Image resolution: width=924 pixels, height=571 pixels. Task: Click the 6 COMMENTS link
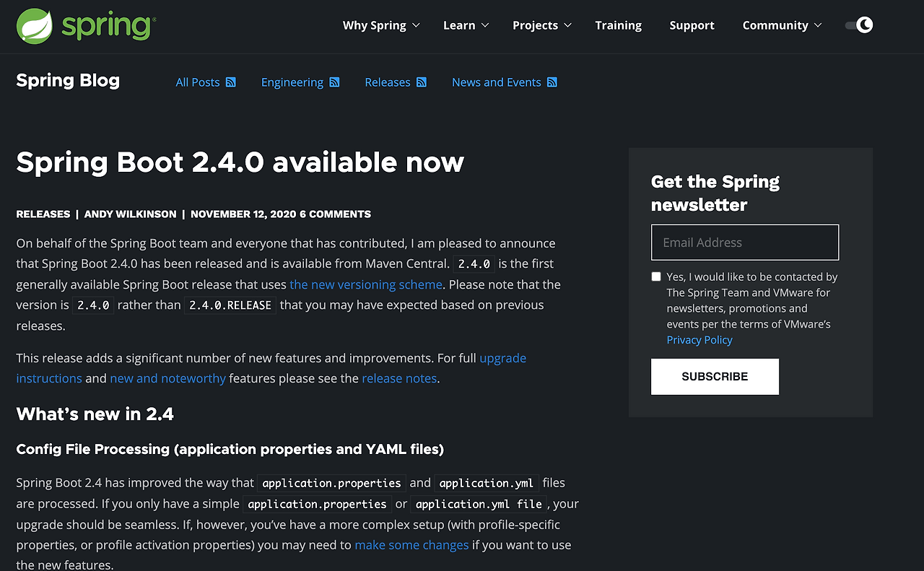pyautogui.click(x=335, y=214)
